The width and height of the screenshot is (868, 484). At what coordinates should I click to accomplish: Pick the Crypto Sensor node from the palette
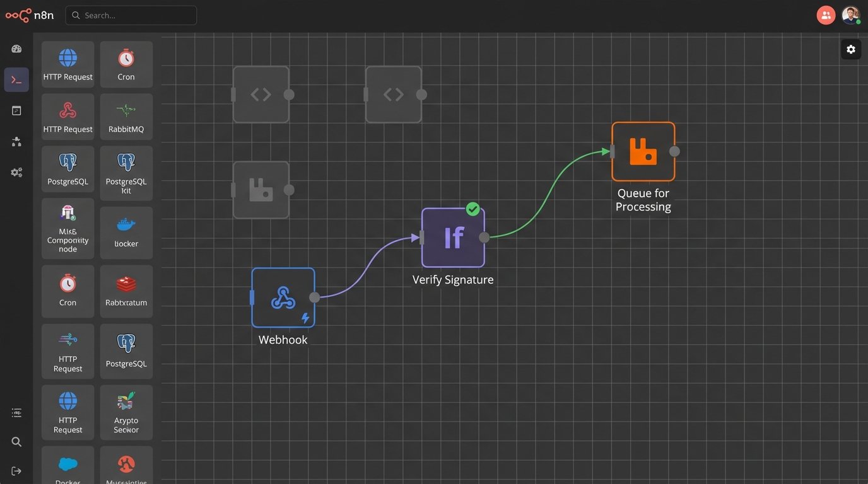tap(126, 412)
